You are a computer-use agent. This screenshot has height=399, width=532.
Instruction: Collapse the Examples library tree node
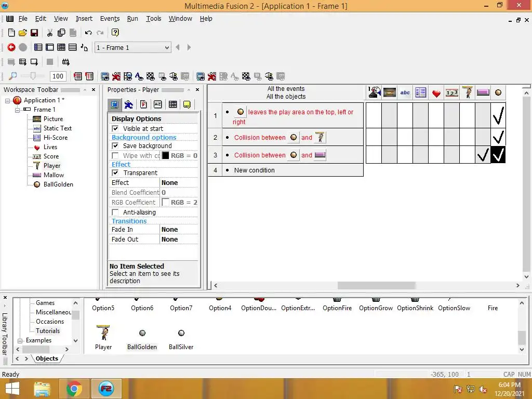(20, 341)
